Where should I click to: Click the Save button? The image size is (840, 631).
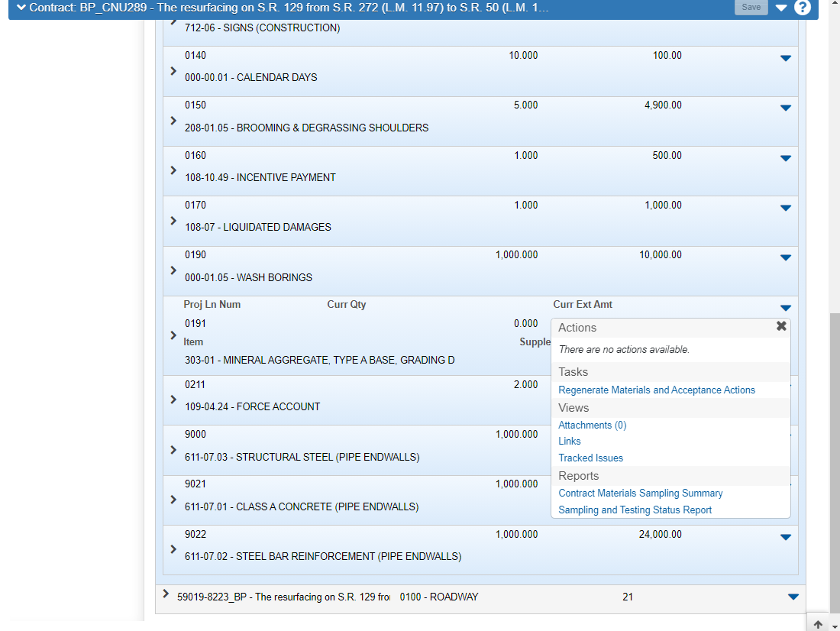pyautogui.click(x=751, y=8)
